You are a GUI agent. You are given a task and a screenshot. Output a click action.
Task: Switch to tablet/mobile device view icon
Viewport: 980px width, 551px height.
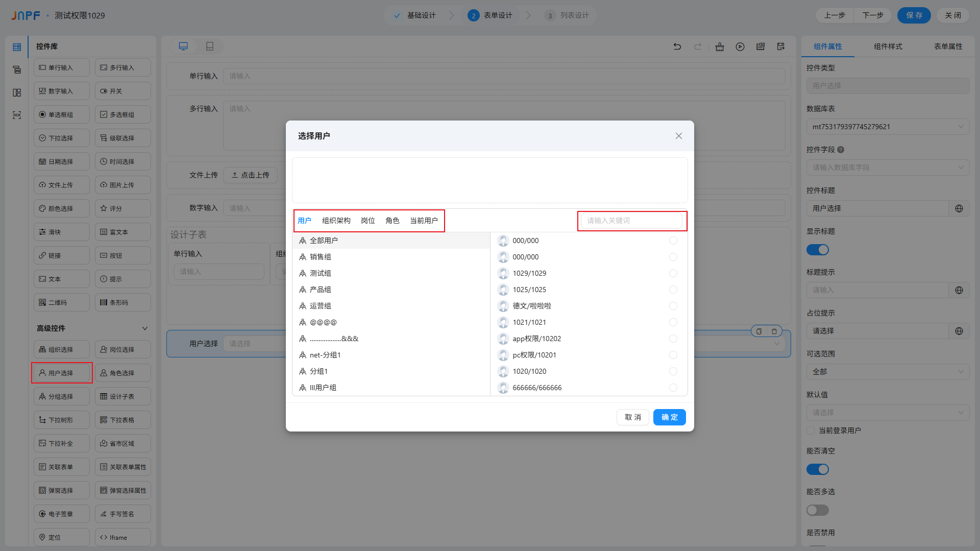(210, 46)
